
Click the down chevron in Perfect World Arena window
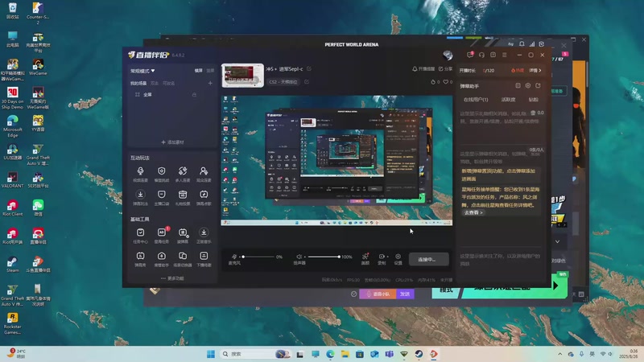pyautogui.click(x=557, y=242)
